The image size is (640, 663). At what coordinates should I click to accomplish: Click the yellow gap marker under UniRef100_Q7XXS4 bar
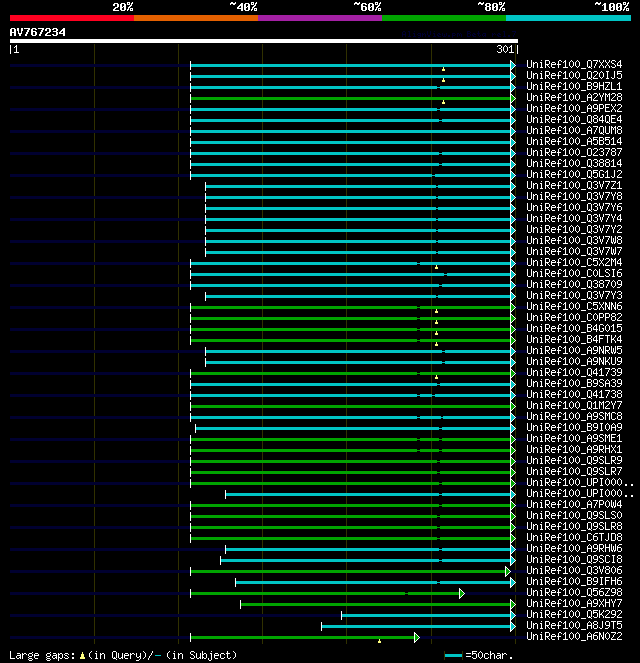coord(443,69)
